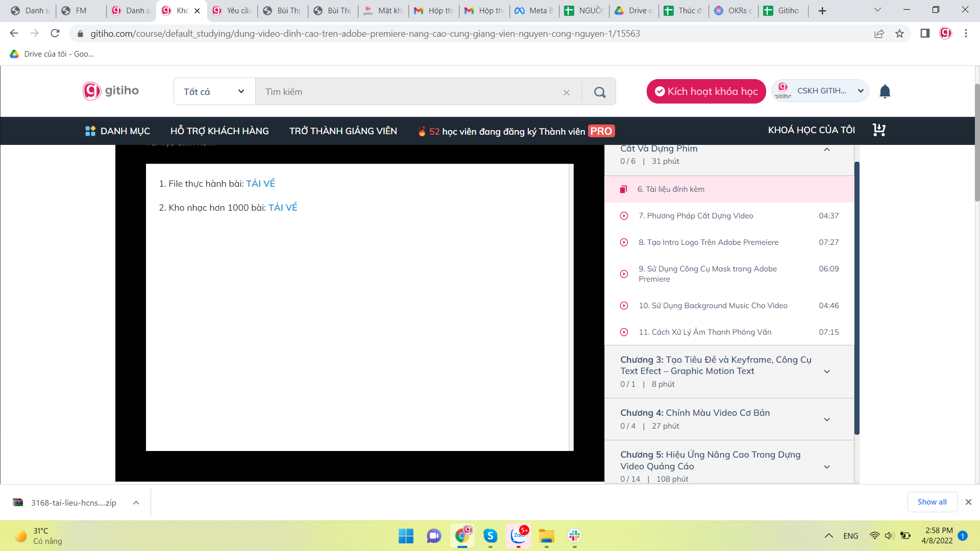Click play icon for lesson 10

624,306
